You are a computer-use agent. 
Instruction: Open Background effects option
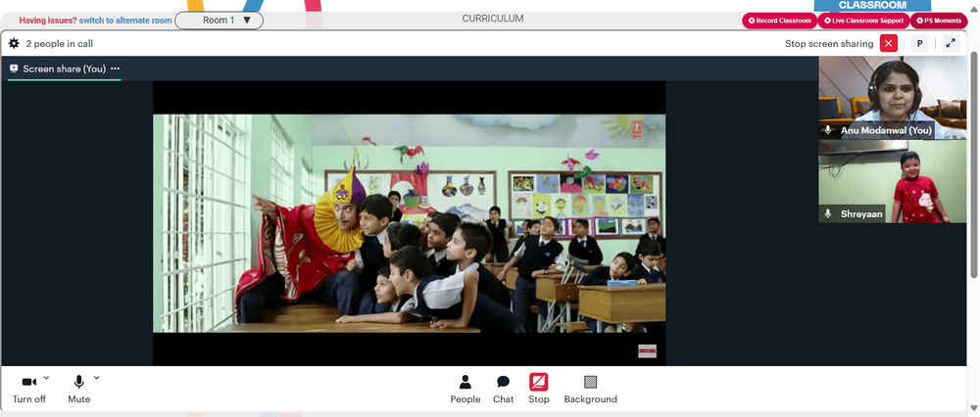tap(590, 390)
